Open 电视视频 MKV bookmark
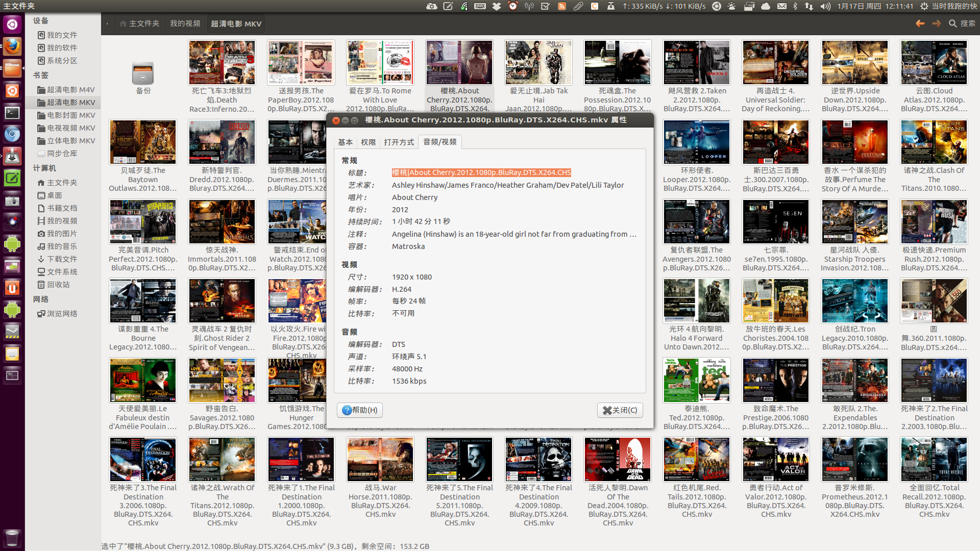The image size is (980, 551). (x=65, y=128)
